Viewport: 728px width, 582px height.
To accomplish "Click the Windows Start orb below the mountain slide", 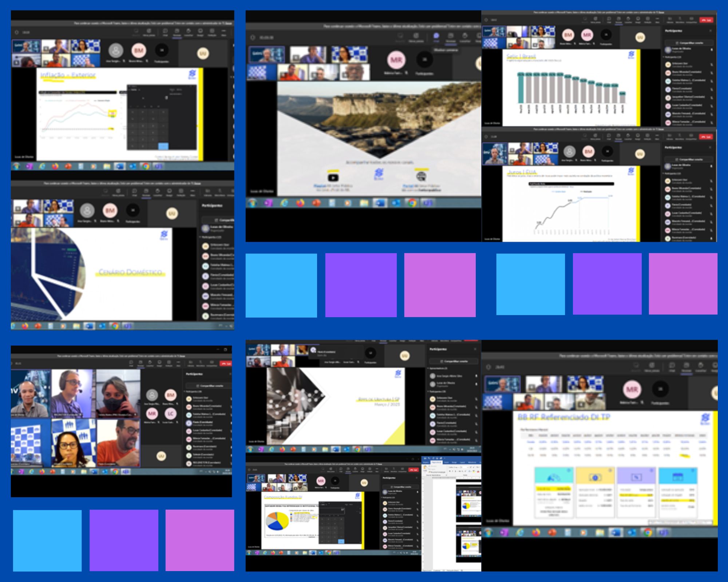I will coord(253,203).
